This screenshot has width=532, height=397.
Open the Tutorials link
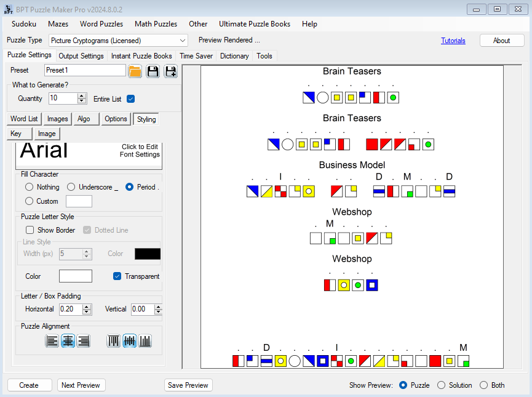click(x=453, y=41)
